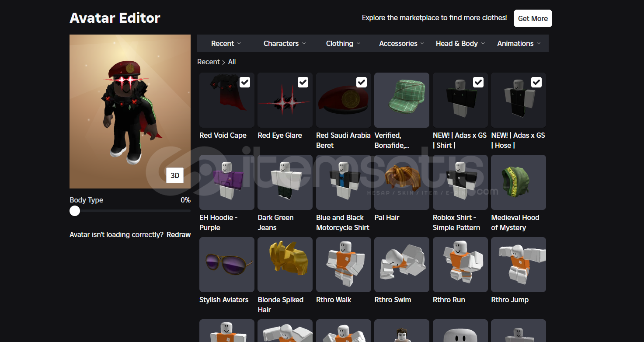Click the avatar preview image
Screen dimensions: 644x342
point(130,112)
